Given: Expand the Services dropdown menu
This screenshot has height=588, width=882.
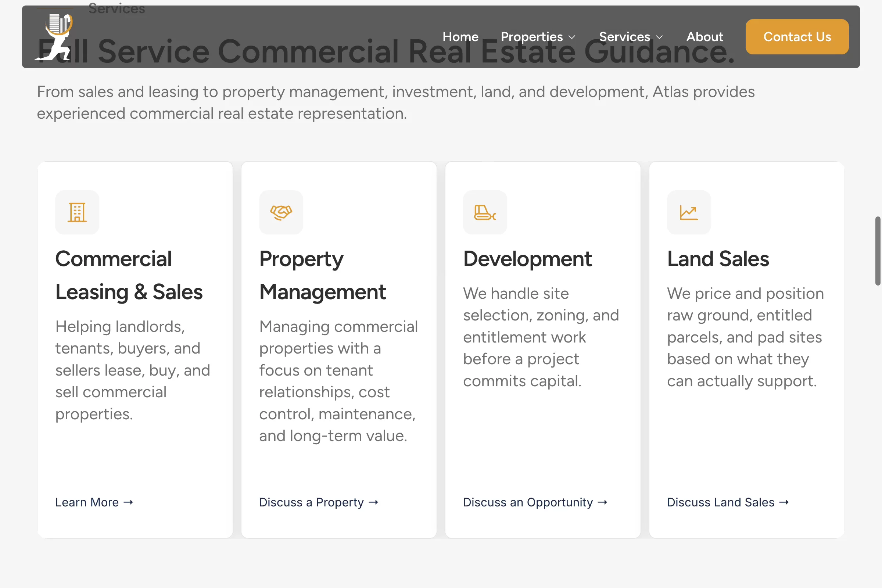Looking at the screenshot, I should click(x=631, y=37).
